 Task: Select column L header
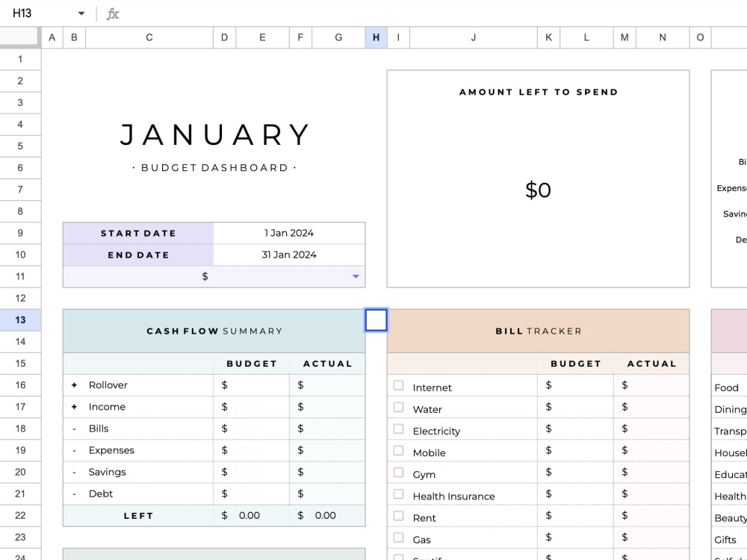click(586, 37)
